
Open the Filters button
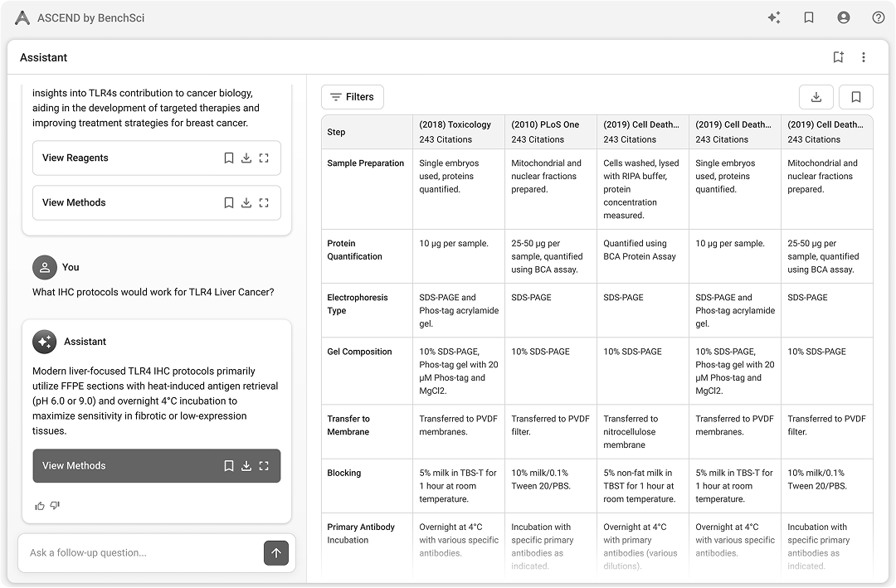[x=353, y=97]
